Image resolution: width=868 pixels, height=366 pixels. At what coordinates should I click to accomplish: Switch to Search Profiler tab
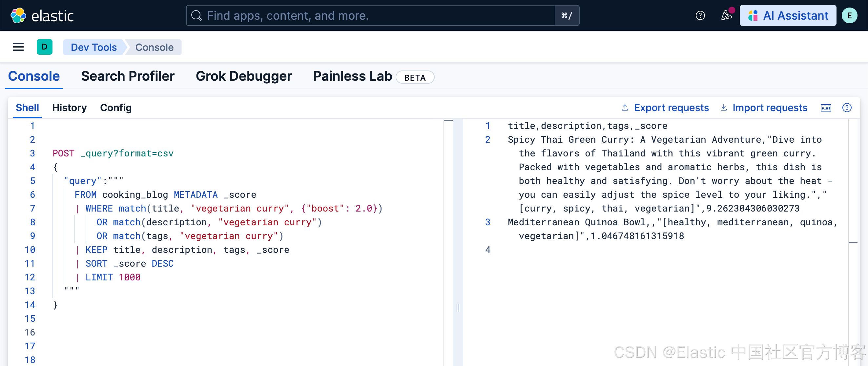click(x=128, y=76)
